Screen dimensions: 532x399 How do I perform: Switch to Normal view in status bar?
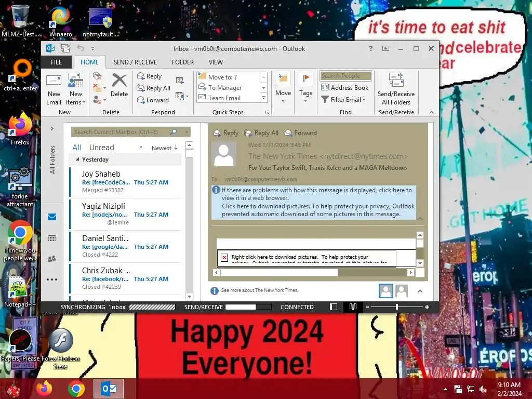[x=334, y=307]
